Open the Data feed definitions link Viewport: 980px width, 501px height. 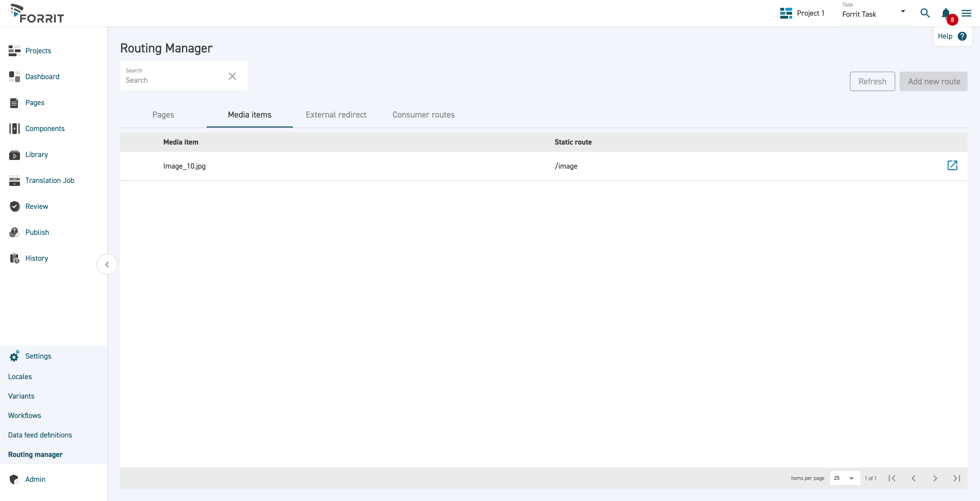coord(40,435)
